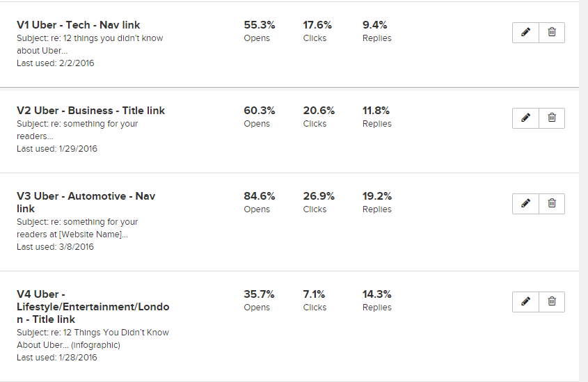Click the 84.6% Opens stat
588x382 pixels.
(259, 196)
